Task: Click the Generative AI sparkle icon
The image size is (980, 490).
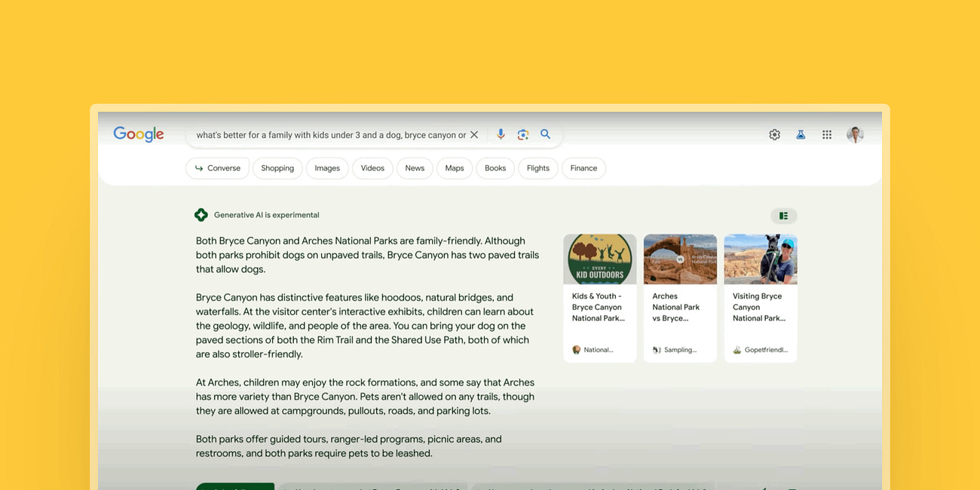Action: [x=201, y=215]
